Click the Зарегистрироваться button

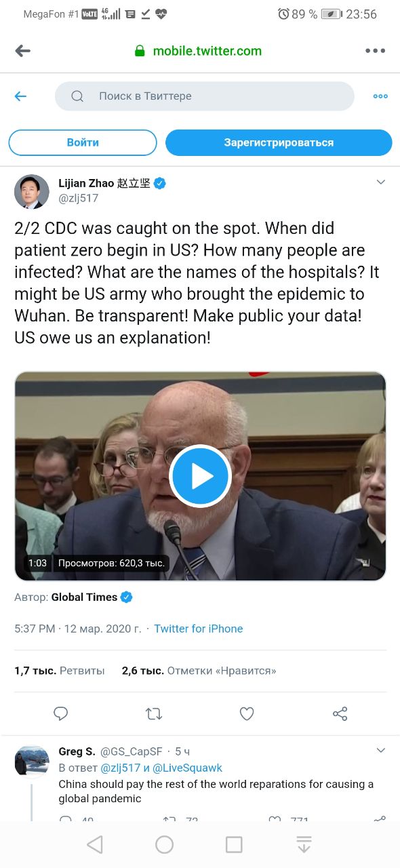coord(279,142)
